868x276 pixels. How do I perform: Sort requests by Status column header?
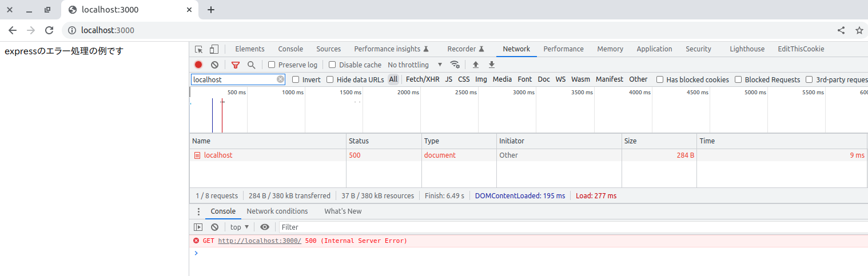click(x=384, y=141)
